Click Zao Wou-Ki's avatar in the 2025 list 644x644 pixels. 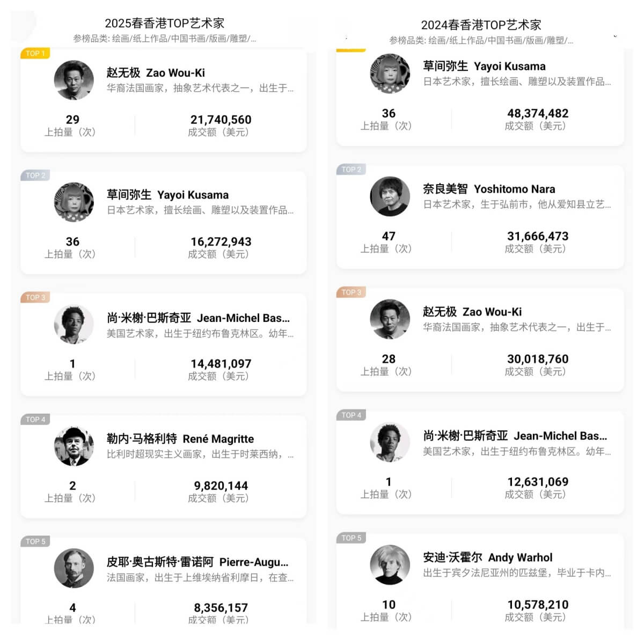click(74, 80)
